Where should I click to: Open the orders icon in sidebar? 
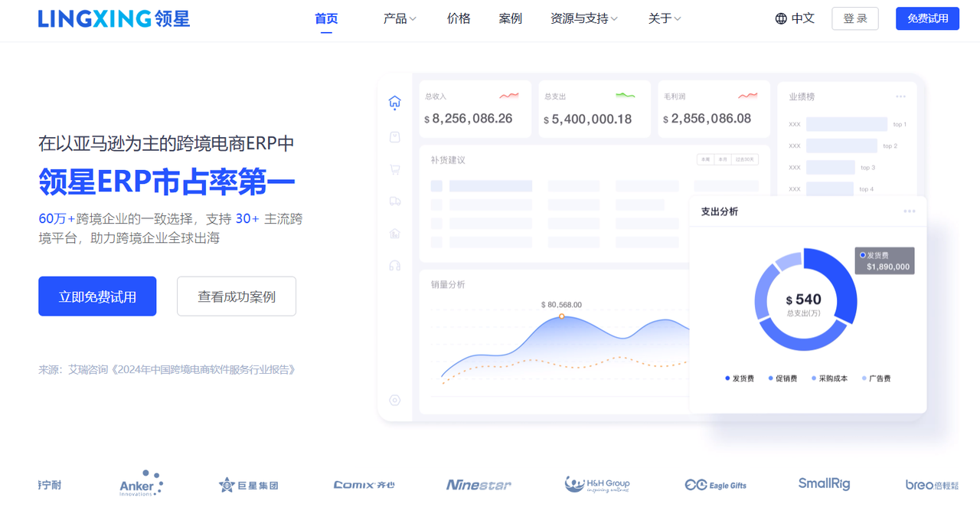point(395,136)
